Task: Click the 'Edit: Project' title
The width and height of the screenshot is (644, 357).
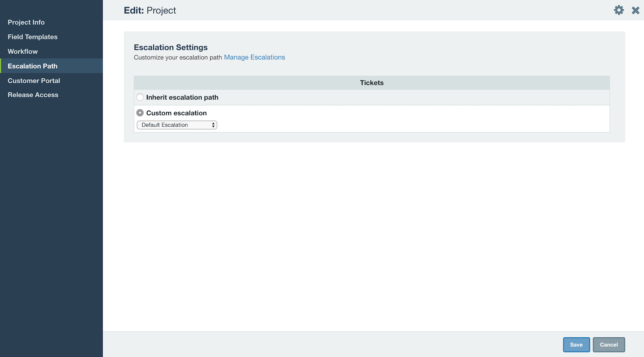Action: [150, 10]
